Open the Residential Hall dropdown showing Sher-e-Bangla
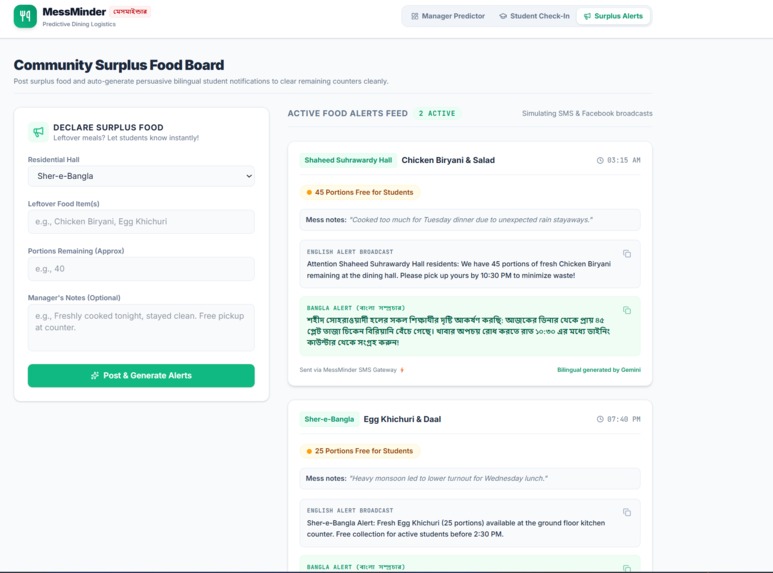Screen dimensions: 773x573 point(141,176)
